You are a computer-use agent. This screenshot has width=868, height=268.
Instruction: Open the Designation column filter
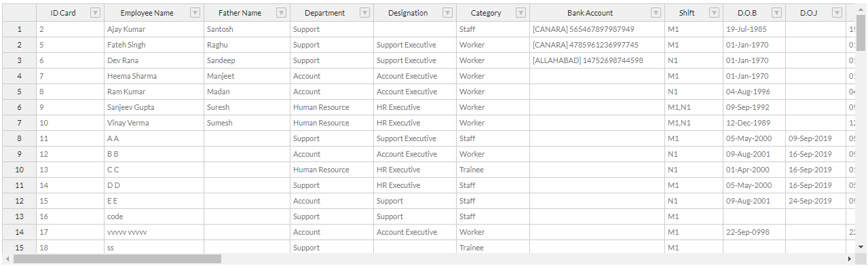click(x=447, y=13)
